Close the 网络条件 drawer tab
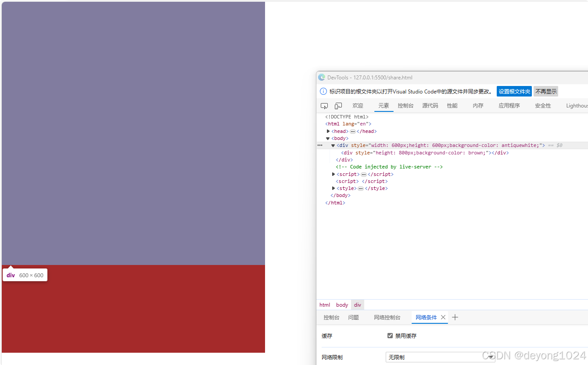Viewport: 588px width, 365px height. (x=443, y=317)
